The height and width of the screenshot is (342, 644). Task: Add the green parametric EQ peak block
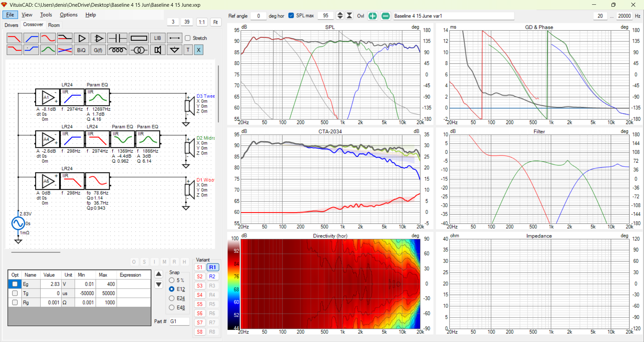click(48, 50)
